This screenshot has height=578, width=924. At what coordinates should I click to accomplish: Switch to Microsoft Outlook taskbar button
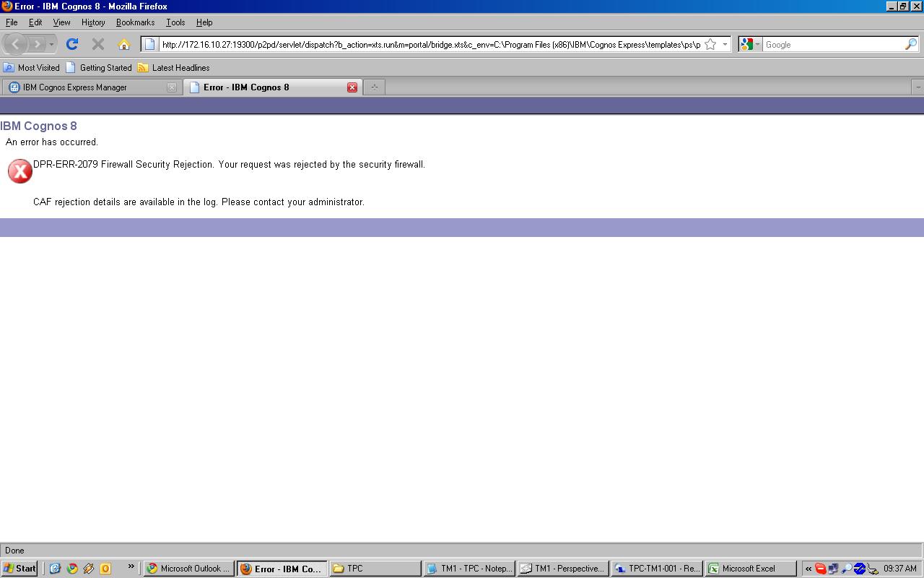[x=188, y=569]
